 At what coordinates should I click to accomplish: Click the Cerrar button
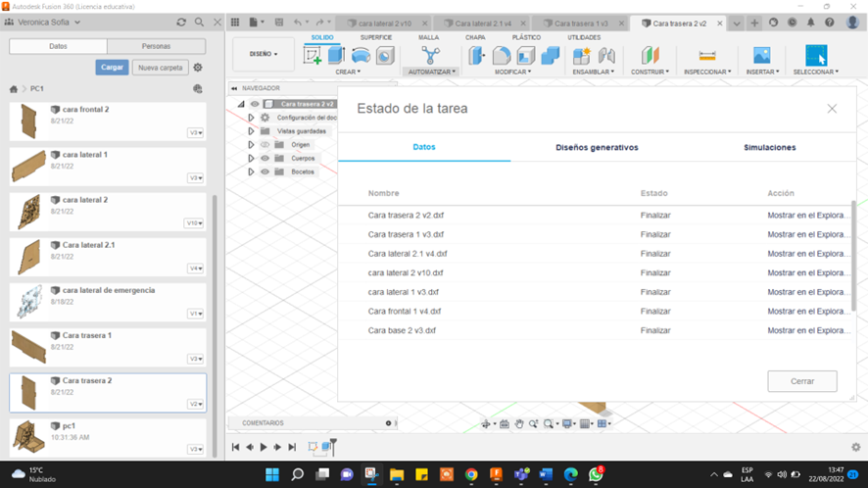[x=802, y=381]
